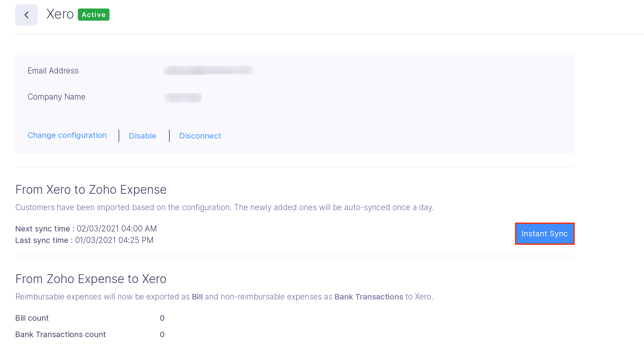The image size is (644, 362).
Task: Click the Bill count label
Action: (x=32, y=318)
